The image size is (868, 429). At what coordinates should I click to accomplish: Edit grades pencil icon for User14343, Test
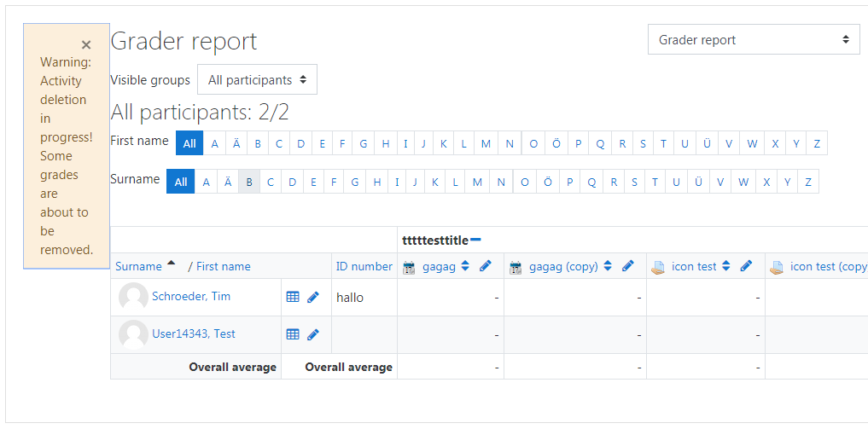(312, 334)
